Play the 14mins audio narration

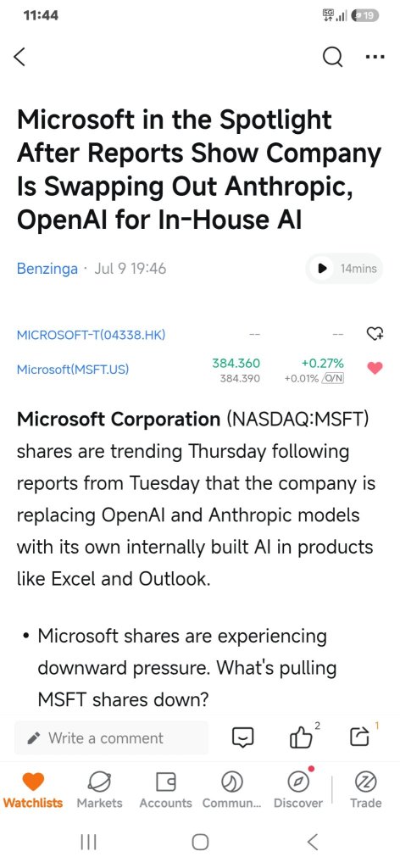pyautogui.click(x=344, y=269)
